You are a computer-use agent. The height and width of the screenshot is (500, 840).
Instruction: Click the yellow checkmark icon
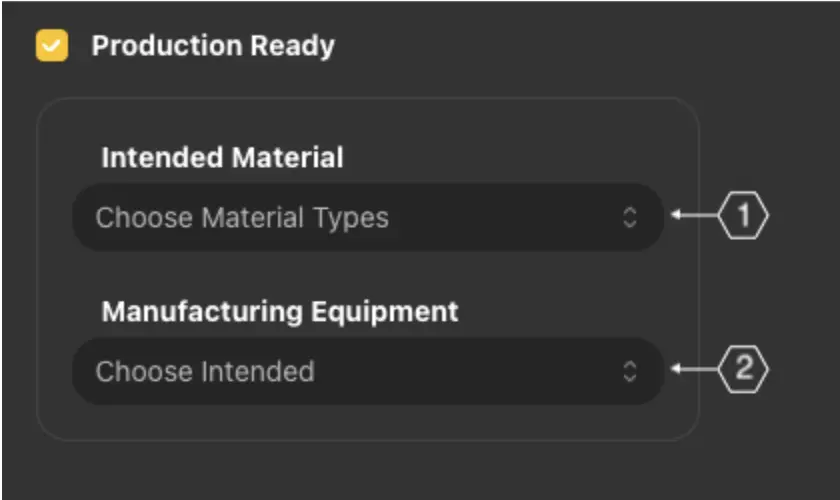pyautogui.click(x=51, y=46)
